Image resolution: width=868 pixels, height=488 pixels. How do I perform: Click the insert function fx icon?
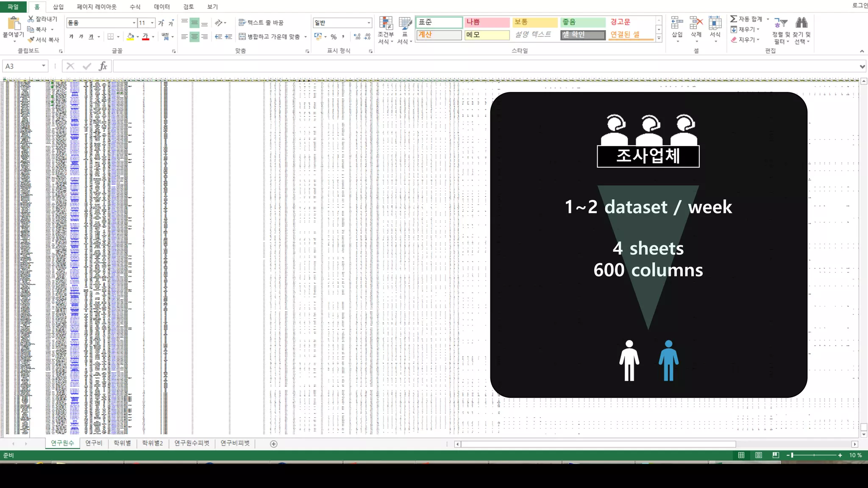pos(103,66)
